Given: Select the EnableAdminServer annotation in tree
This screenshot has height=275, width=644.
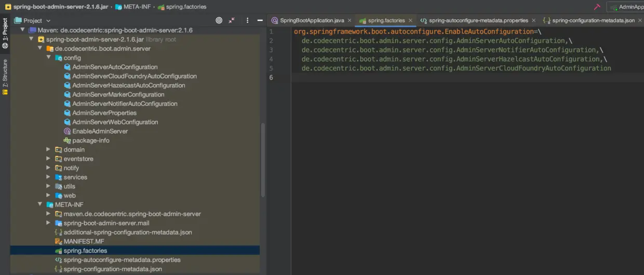Looking at the screenshot, I should coord(99,131).
